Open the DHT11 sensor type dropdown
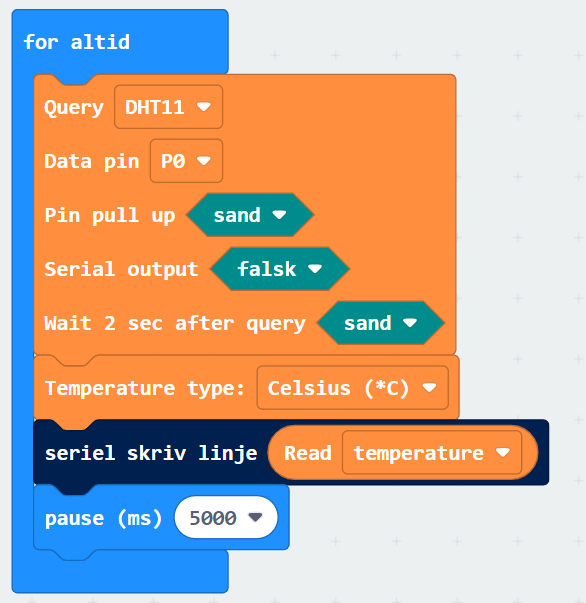The height and width of the screenshot is (603, 586). click(x=168, y=107)
